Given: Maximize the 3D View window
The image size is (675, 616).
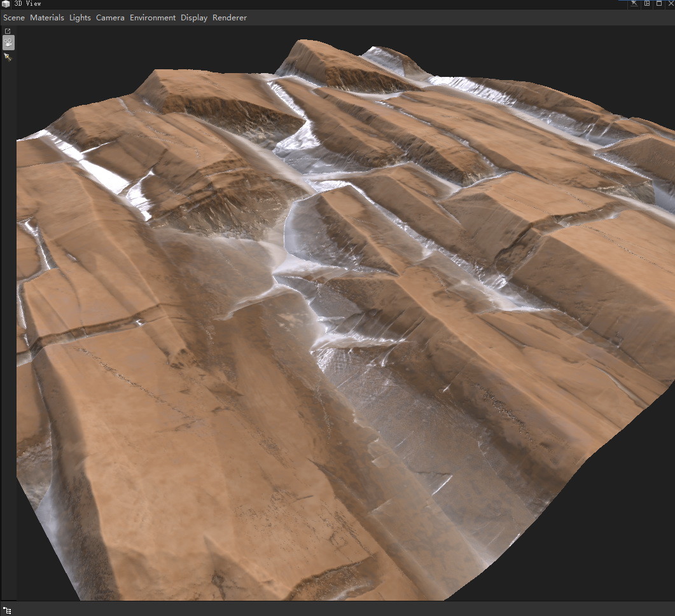Looking at the screenshot, I should click(x=659, y=3).
